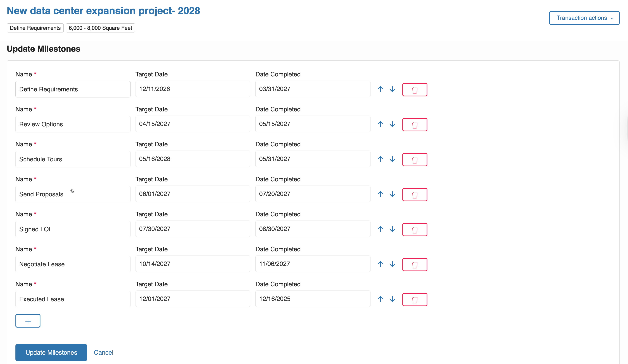Open the project title link
This screenshot has width=628, height=364.
(103, 11)
